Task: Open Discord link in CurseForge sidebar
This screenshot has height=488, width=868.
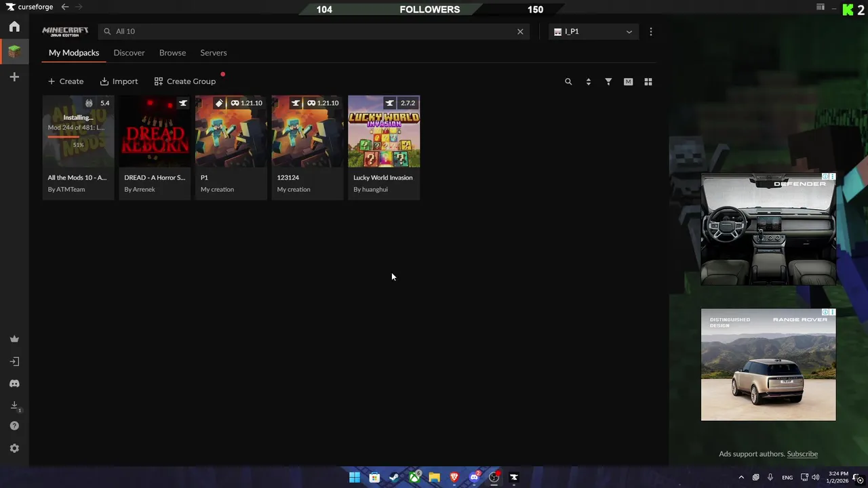Action: click(14, 384)
